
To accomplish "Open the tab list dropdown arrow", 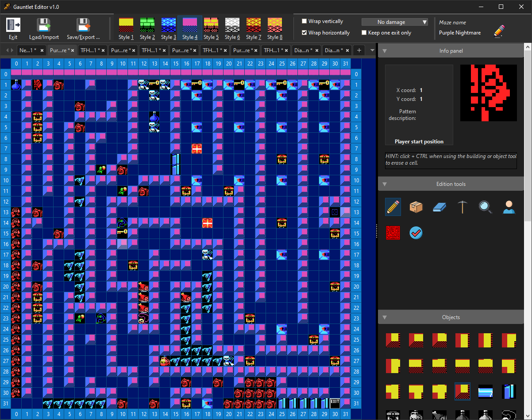I will click(x=372, y=50).
